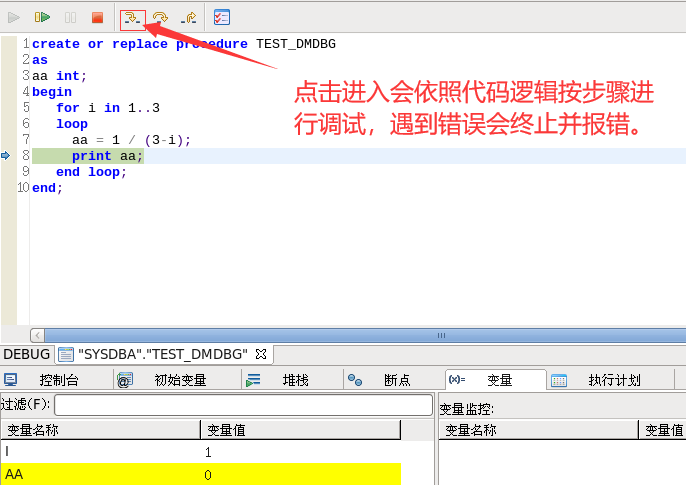Click the green Resume debugging icon

42,17
